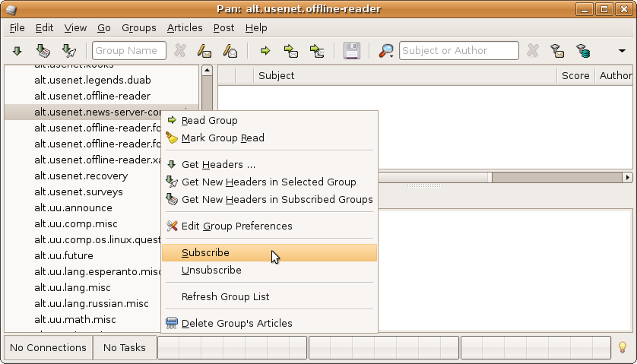Type in the Subject or Author search field
The height and width of the screenshot is (364, 637).
pos(458,51)
